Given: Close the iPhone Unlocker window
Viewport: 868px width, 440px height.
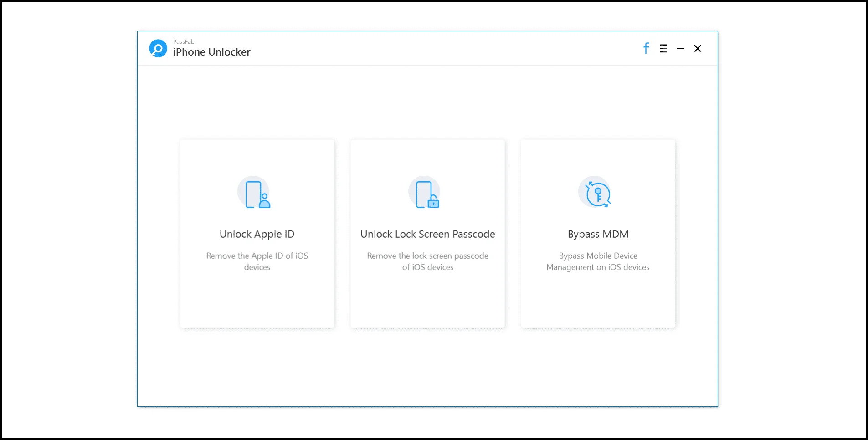Looking at the screenshot, I should 698,49.
